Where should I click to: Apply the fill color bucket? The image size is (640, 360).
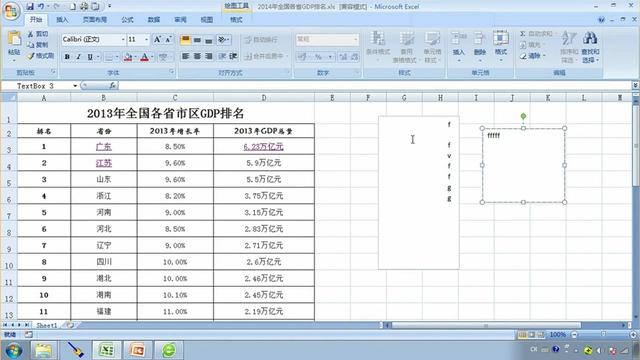128,57
